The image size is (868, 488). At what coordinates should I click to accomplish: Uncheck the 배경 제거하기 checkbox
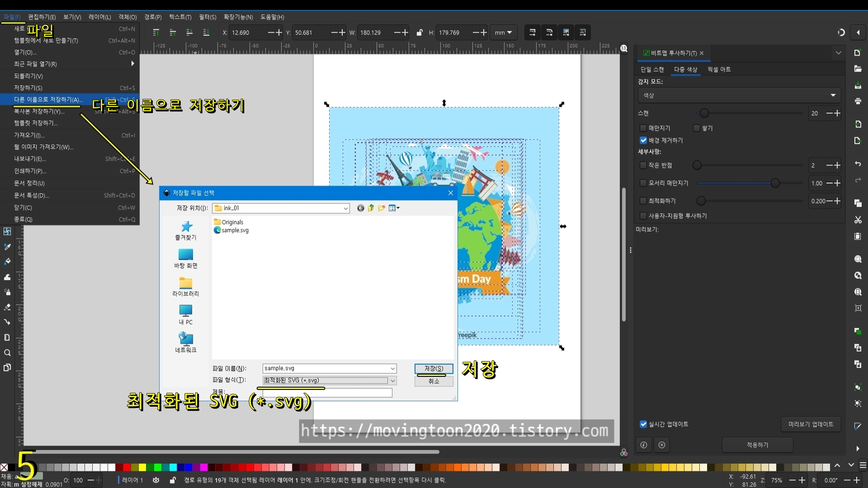pyautogui.click(x=643, y=140)
